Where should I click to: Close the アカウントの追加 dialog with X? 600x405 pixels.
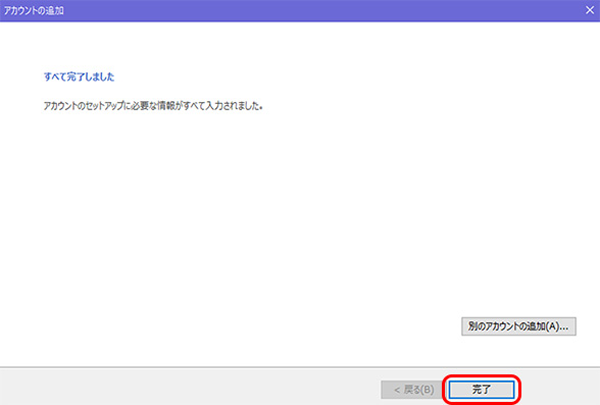589,9
